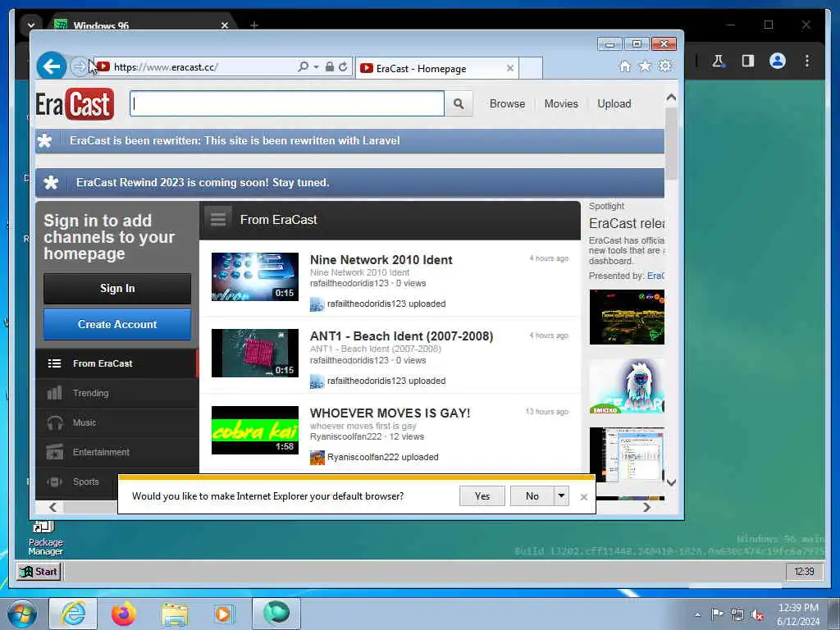Viewport: 840px width, 630px height.
Task: Open a new IE tab
Action: click(x=531, y=69)
